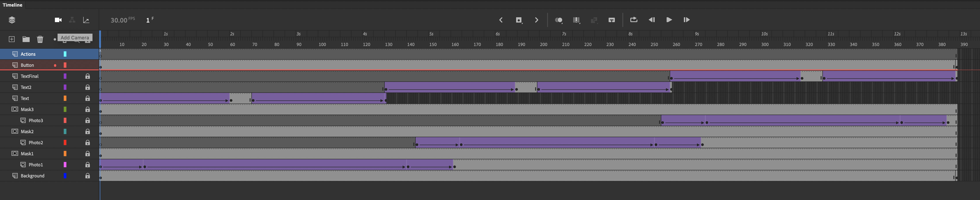Toggle the lock on Background layer
The height and width of the screenshot is (200, 980).
click(87, 176)
